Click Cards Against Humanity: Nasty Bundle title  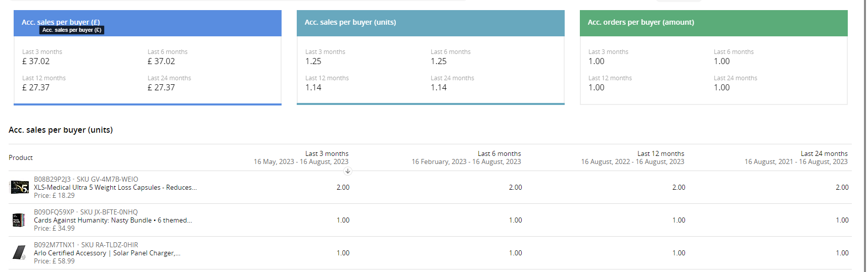pyautogui.click(x=113, y=220)
